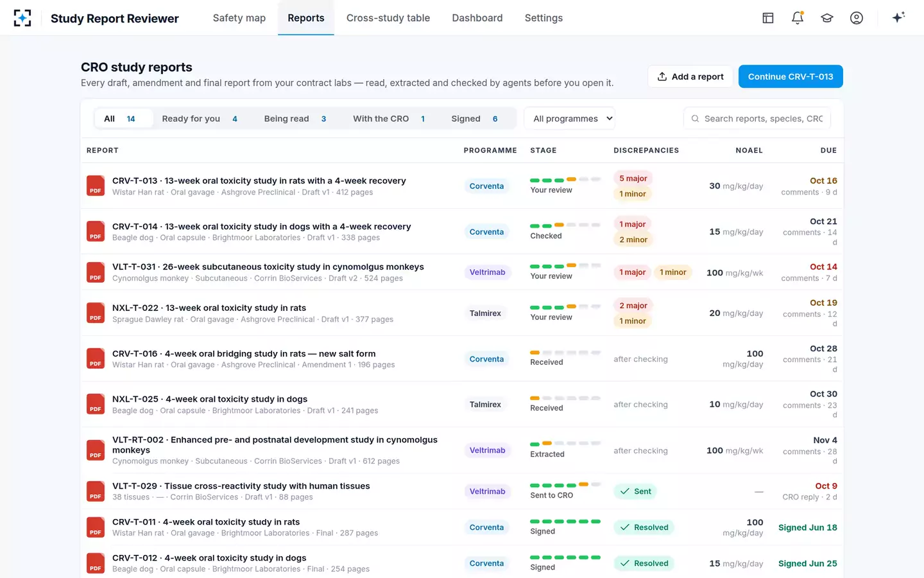The height and width of the screenshot is (578, 924).
Task: Click the Resolved badge for CRV-T-011
Action: 644,527
